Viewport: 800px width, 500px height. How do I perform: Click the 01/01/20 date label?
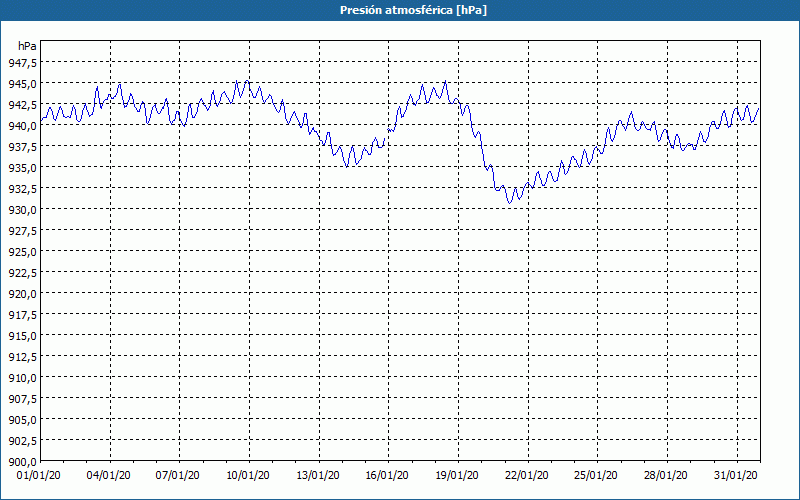pos(39,476)
